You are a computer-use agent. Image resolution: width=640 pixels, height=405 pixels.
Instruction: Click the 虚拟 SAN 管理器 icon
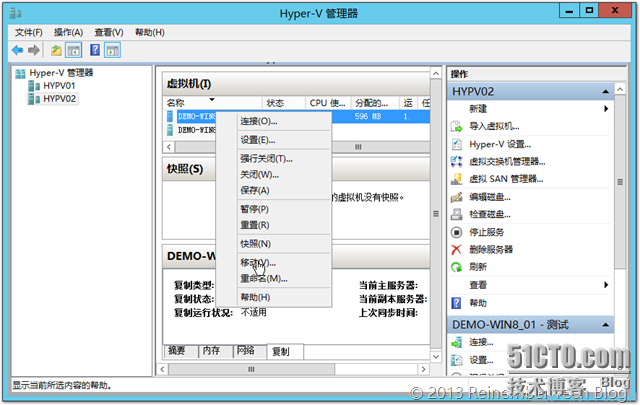[x=456, y=179]
